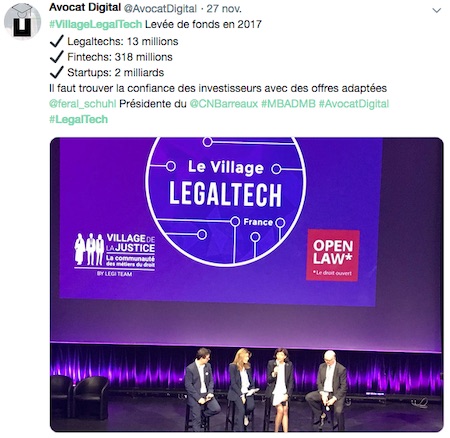Screen dimensions: 450x438
Task: Open the 27 nov. timestamp link
Action: 224,9
